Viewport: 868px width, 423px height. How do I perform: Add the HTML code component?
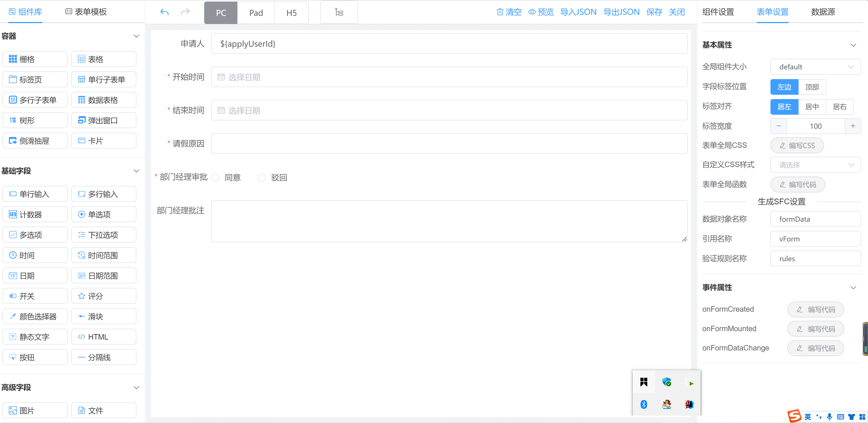pos(104,337)
